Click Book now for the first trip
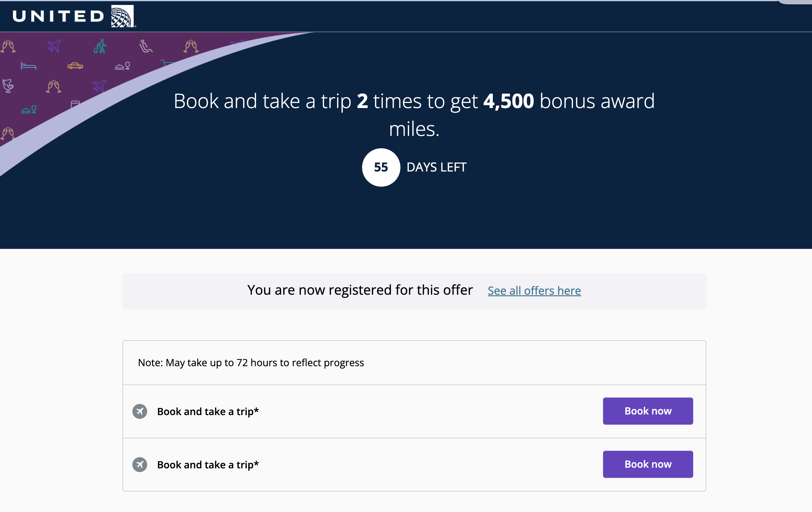The height and width of the screenshot is (512, 812). coord(648,411)
